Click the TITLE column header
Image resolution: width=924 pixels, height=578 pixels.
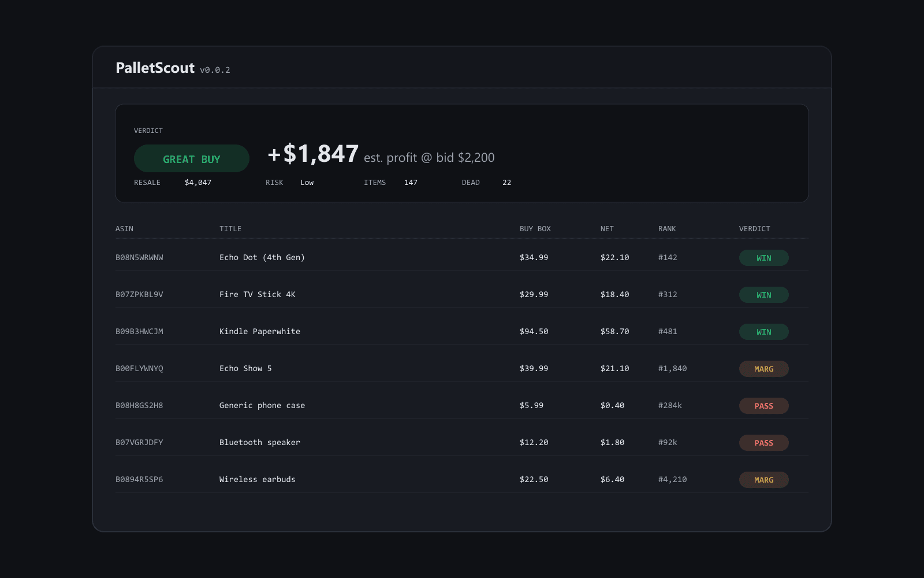click(x=230, y=229)
